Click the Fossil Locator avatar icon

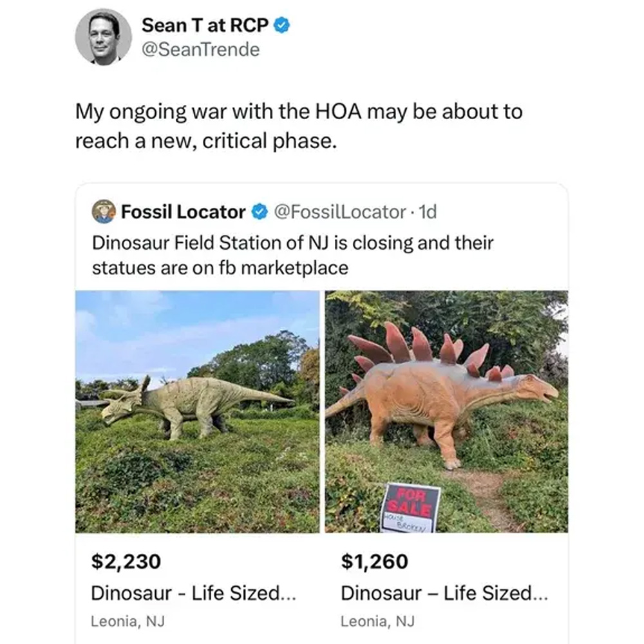coord(103,211)
